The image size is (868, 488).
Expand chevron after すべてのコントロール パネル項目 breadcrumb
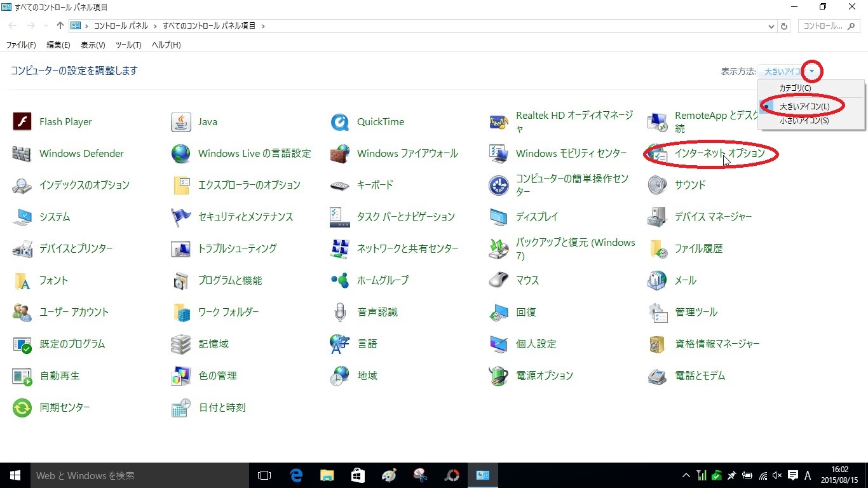pos(262,26)
